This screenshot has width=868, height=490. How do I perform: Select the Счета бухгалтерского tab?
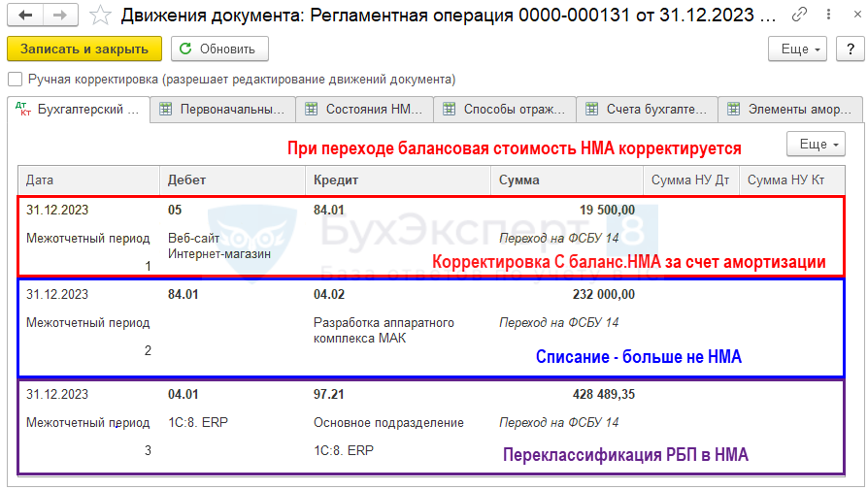click(x=647, y=110)
